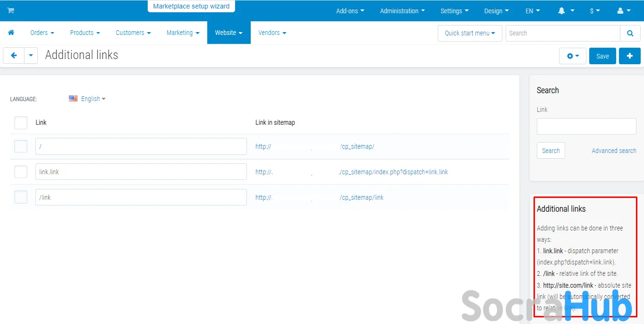Open the Website menu
Screen dimensions: 644x324
click(229, 33)
